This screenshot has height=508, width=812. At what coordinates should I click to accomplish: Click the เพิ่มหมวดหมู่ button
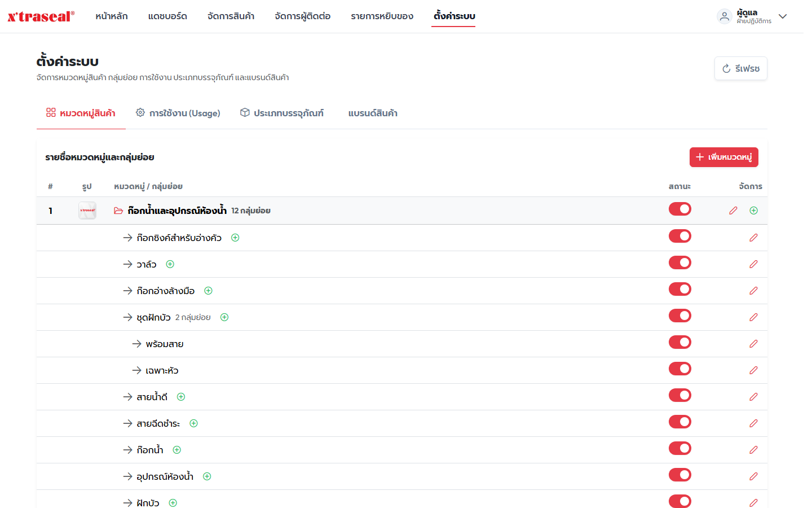coord(724,157)
